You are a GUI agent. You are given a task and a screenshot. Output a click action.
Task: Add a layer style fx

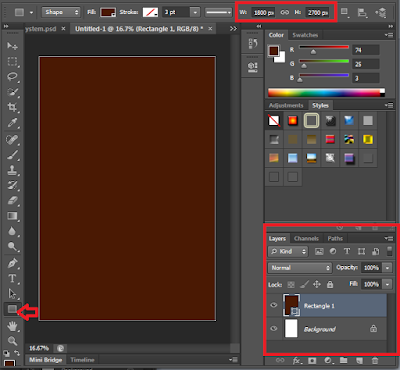296,360
